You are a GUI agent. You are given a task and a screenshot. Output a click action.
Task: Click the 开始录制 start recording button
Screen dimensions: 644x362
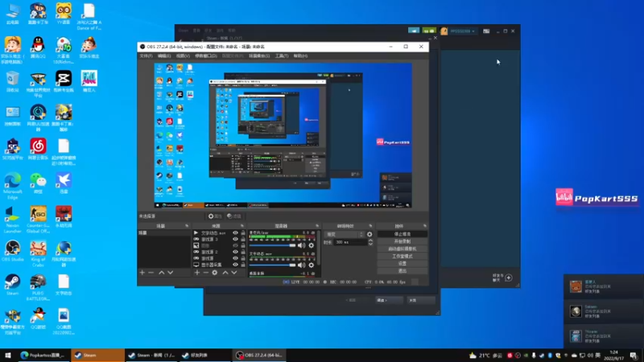pyautogui.click(x=402, y=241)
